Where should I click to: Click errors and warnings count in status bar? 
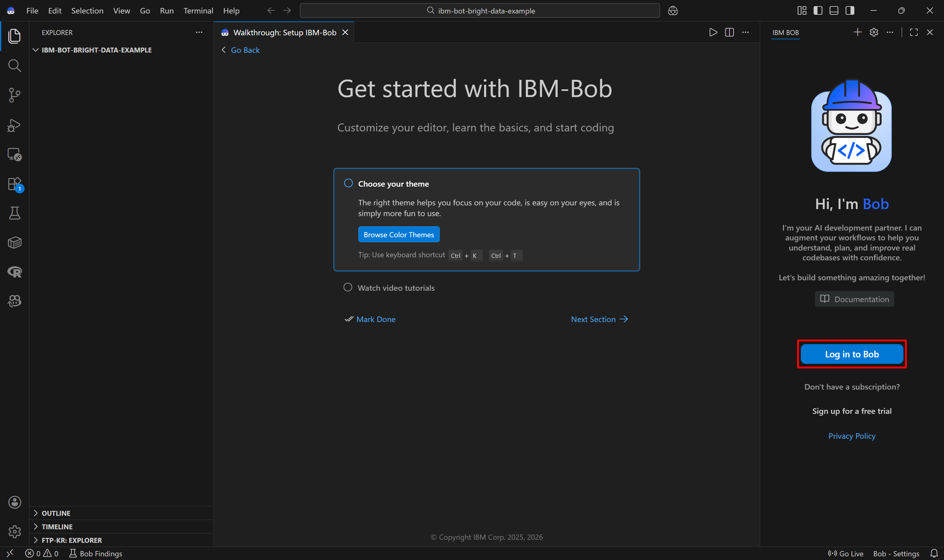coord(42,553)
